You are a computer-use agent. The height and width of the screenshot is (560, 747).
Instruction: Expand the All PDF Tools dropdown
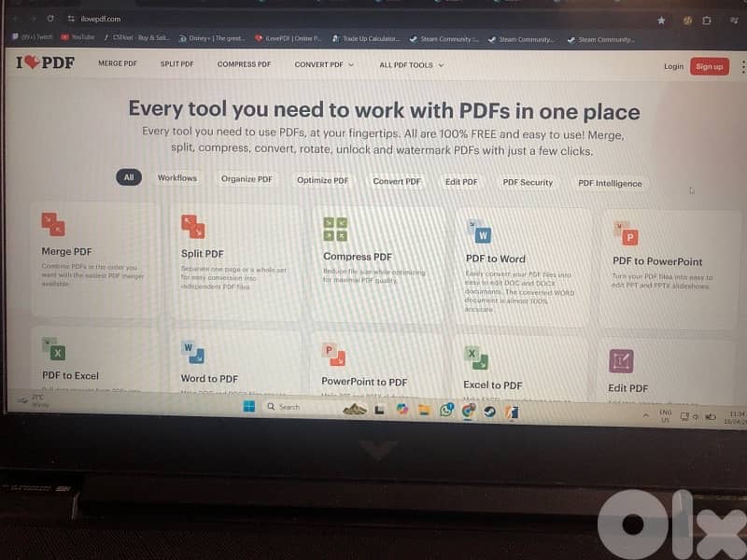tap(411, 65)
